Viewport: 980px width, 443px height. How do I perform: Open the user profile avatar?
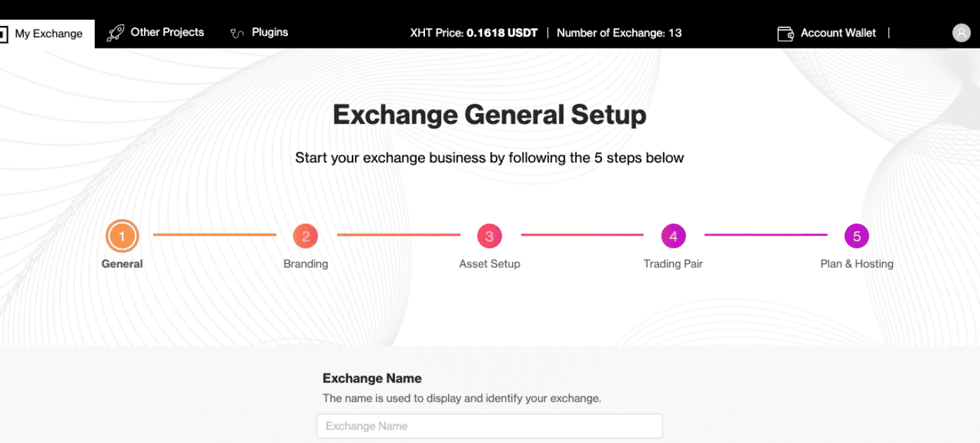pyautogui.click(x=961, y=33)
